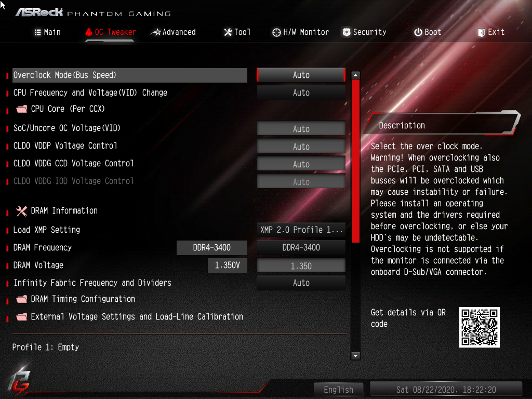Select Load XMP Setting label
532x399 pixels.
[x=47, y=230]
